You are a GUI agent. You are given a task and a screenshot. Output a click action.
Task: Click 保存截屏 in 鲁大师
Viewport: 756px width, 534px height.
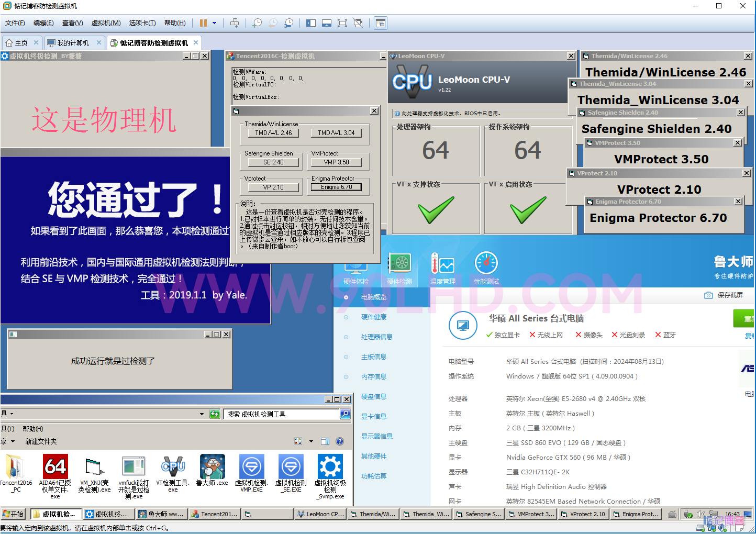724,295
